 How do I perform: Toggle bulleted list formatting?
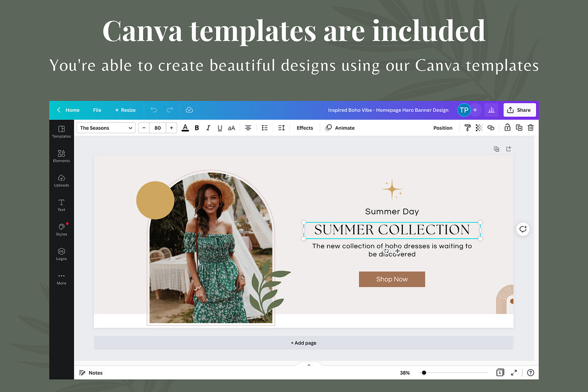point(265,128)
